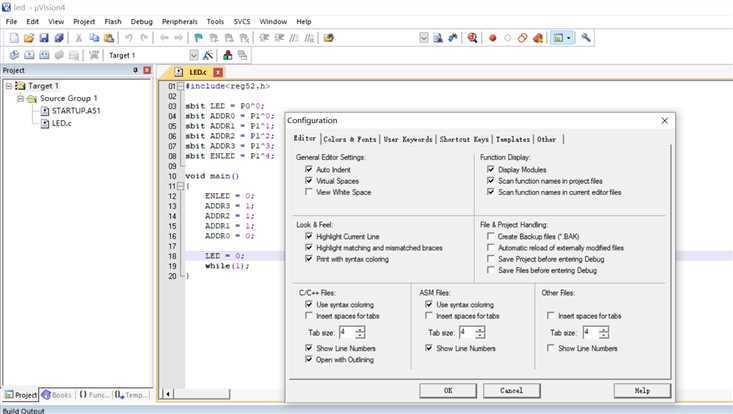Translate current file using build toolbar icon
733x414 pixels.
[14, 55]
